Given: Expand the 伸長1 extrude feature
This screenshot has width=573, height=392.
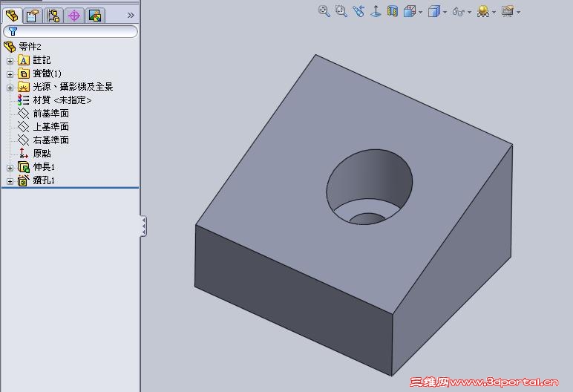Looking at the screenshot, I should pos(10,168).
